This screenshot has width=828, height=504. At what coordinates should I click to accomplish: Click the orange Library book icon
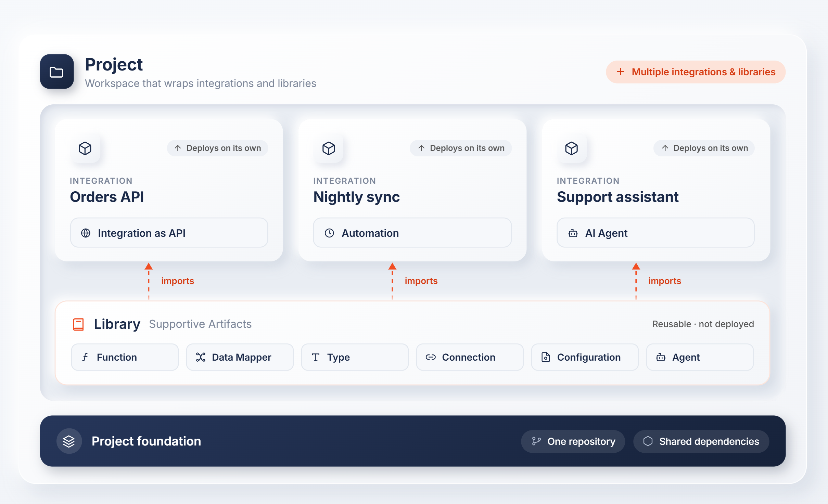(78, 324)
